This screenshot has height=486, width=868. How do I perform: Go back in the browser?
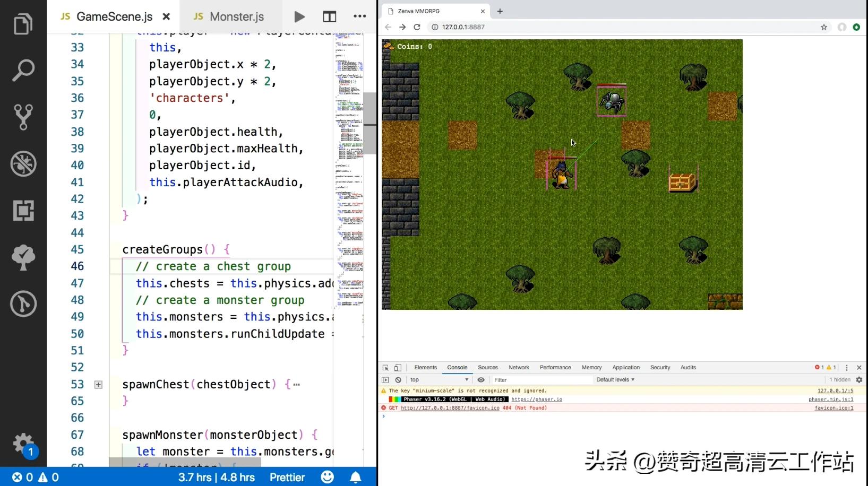point(388,27)
